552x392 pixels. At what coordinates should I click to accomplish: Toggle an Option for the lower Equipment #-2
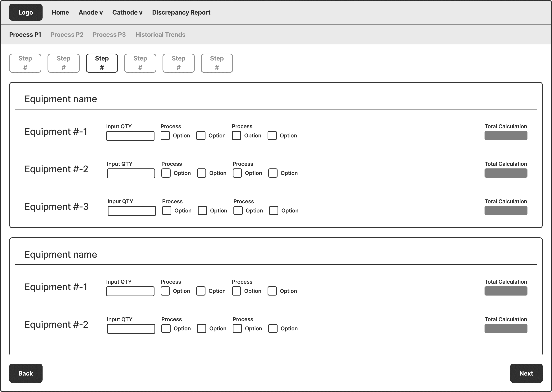pyautogui.click(x=166, y=328)
